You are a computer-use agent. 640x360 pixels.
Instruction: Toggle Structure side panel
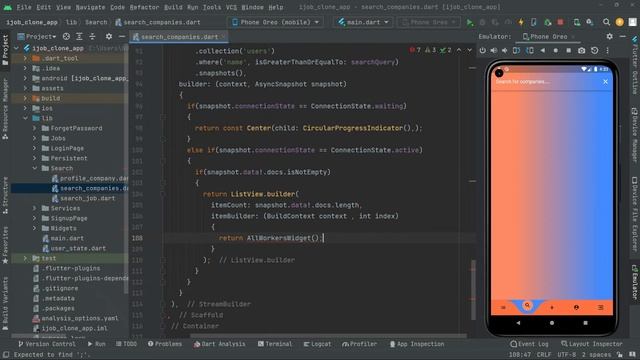tap(5, 195)
